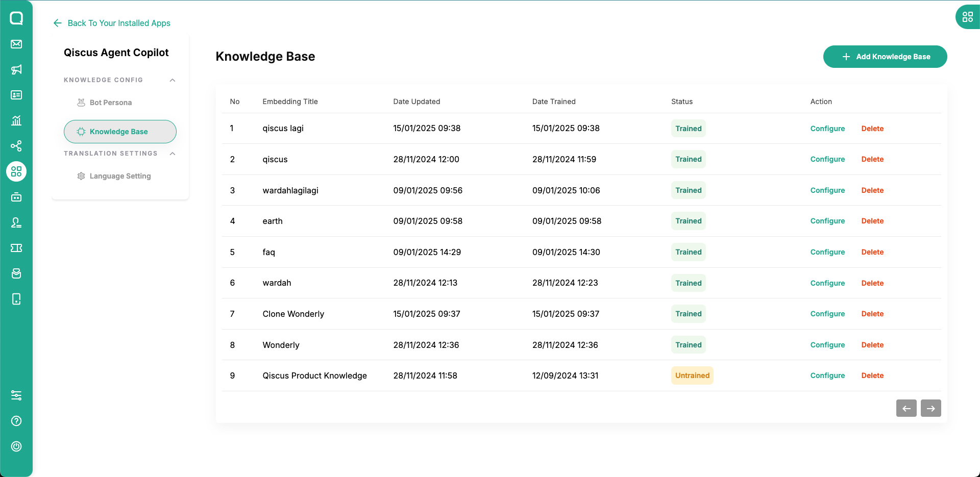This screenshot has height=477, width=980.
Task: Configure the row 2 qiscus entry
Action: coord(827,159)
